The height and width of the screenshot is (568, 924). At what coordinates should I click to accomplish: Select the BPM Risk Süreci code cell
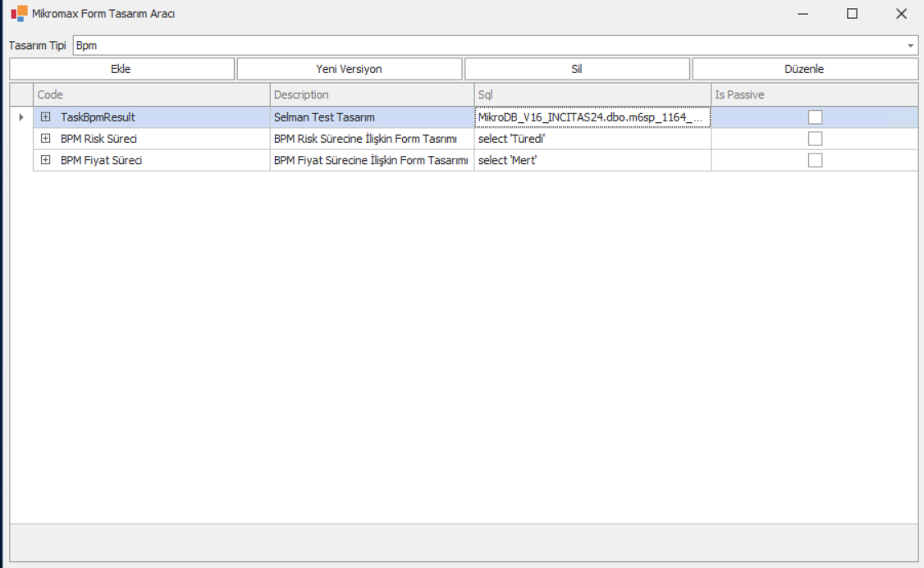(x=152, y=139)
